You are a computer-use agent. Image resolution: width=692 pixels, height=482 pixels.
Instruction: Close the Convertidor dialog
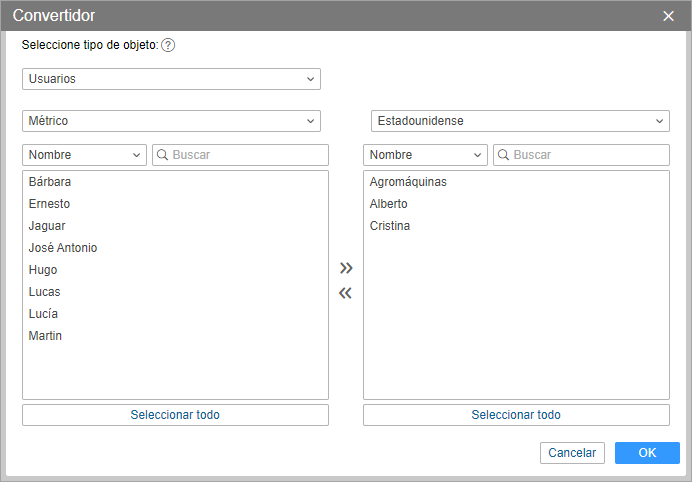pyautogui.click(x=669, y=16)
